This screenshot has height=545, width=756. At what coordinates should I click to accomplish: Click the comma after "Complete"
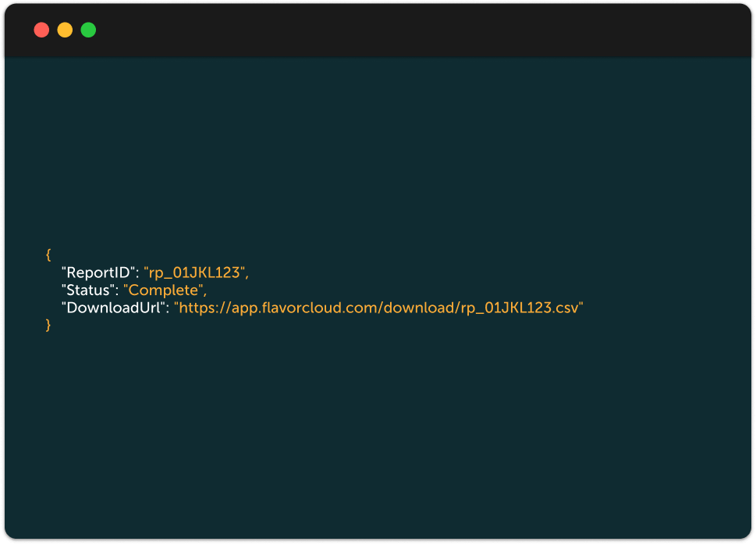click(x=205, y=293)
